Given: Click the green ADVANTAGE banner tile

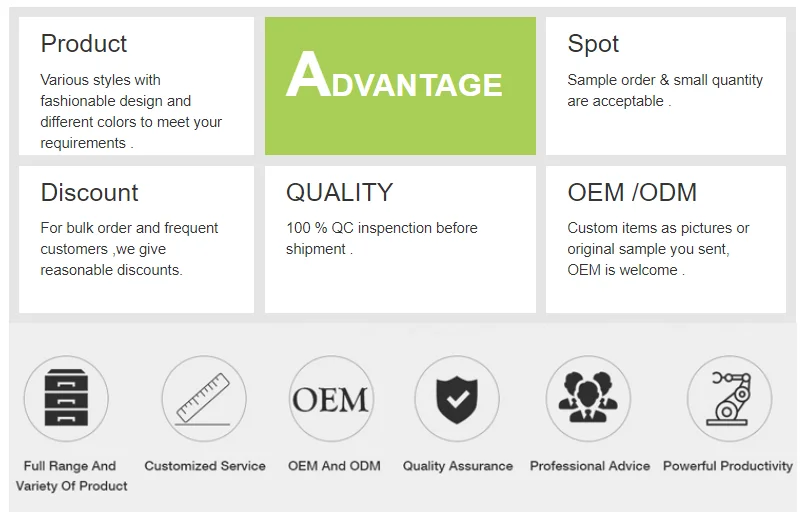Looking at the screenshot, I should (400, 86).
